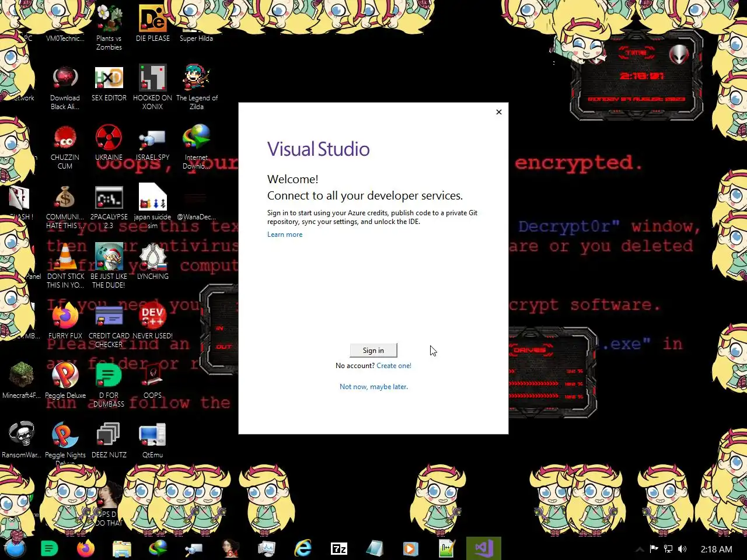The height and width of the screenshot is (560, 747).
Task: Open the NEVER USED! Dev-C++ icon
Action: pos(153,321)
